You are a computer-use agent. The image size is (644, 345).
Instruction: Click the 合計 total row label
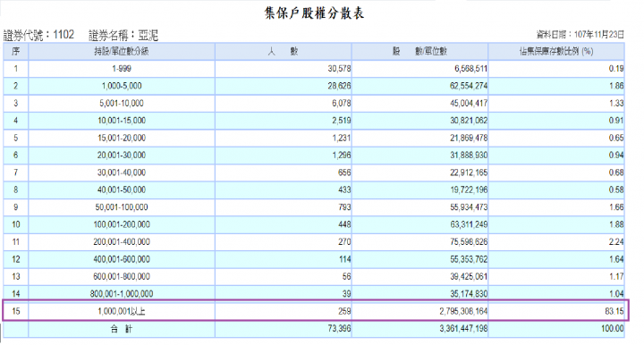(122, 329)
